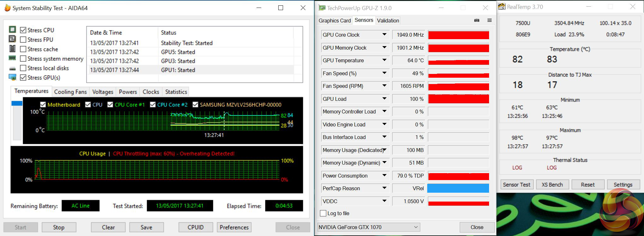Screen dimensions: 644x236
Task: Open the NVIDIA GeForce GTX 1070 selector
Action: click(369, 227)
